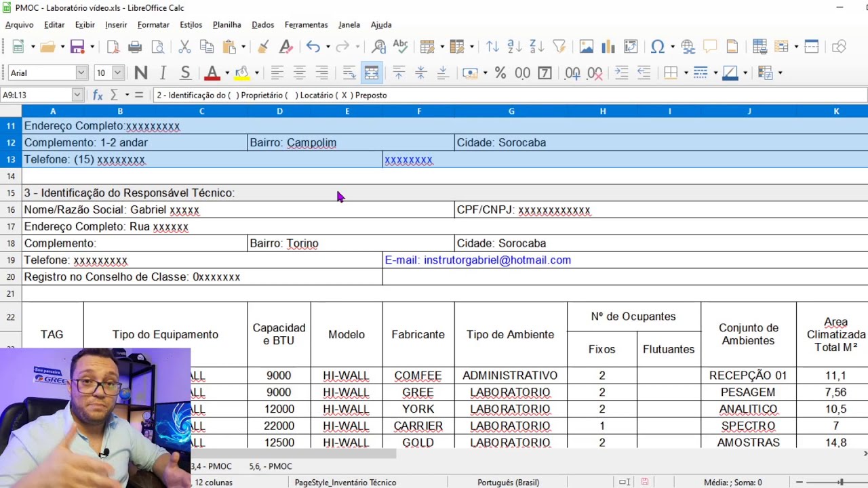The height and width of the screenshot is (488, 868).
Task: Open the Dados menu
Action: [263, 24]
